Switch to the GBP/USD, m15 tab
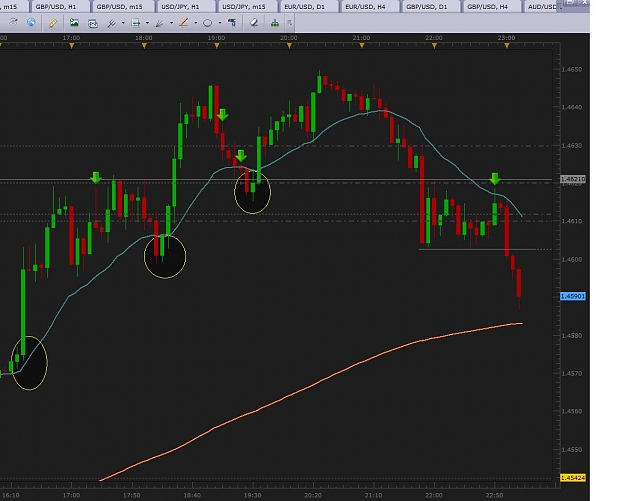 pos(121,7)
